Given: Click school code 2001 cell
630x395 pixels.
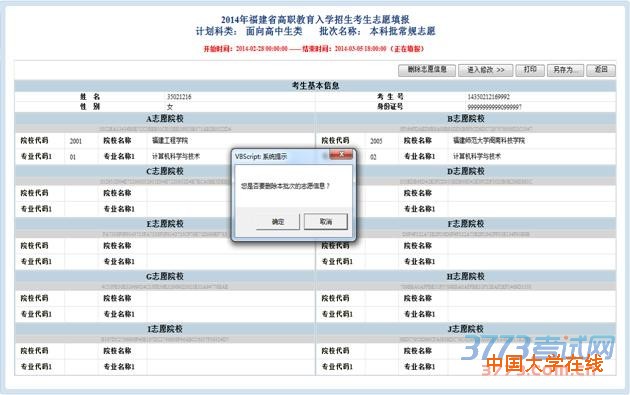Looking at the screenshot, I should [x=81, y=141].
